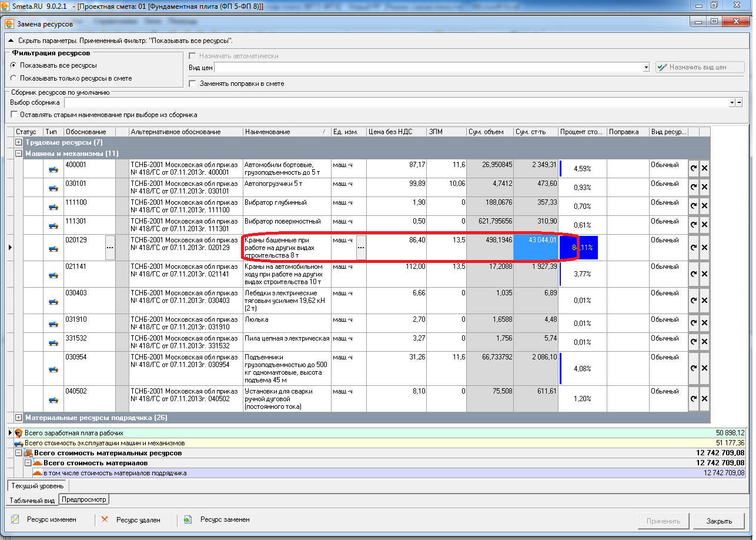Switch to Табличный вид tab
The image size is (756, 540).
(x=32, y=500)
